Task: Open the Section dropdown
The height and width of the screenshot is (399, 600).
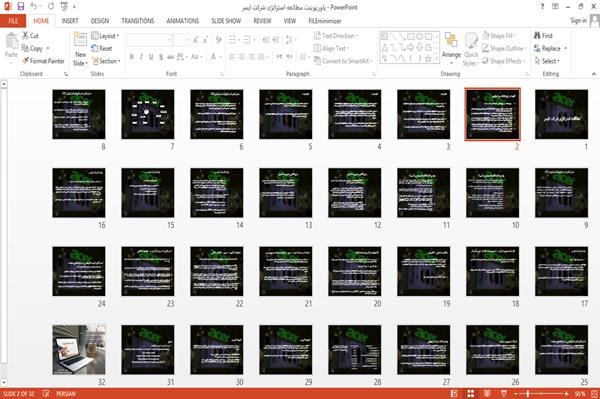Action: pyautogui.click(x=106, y=61)
